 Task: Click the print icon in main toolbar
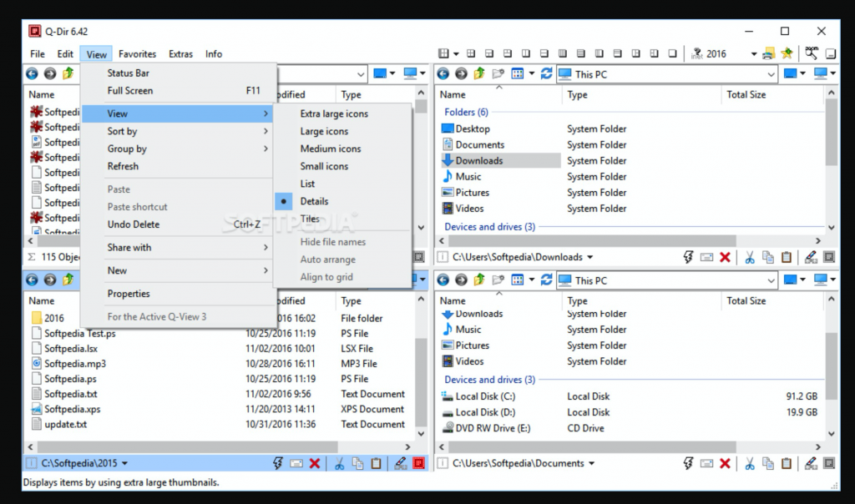768,53
